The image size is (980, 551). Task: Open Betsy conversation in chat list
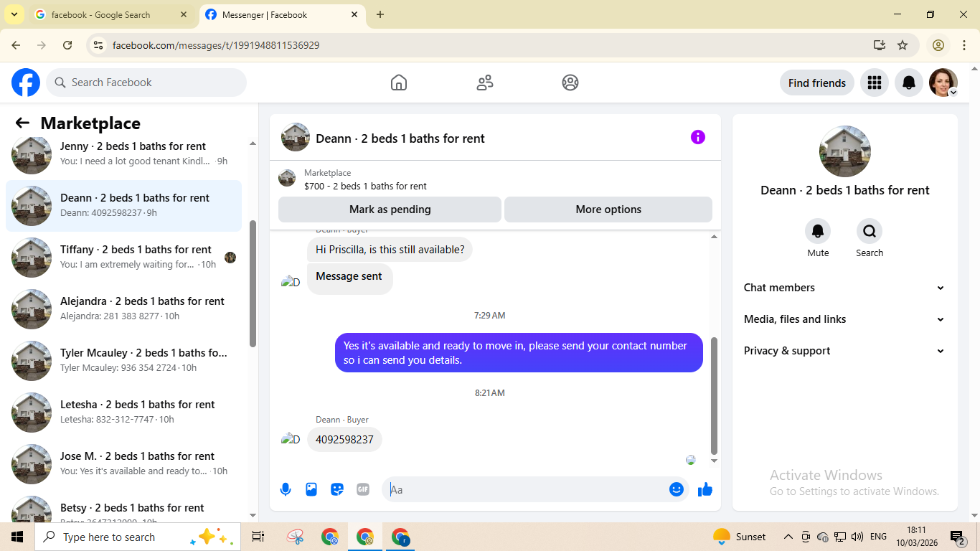123,507
